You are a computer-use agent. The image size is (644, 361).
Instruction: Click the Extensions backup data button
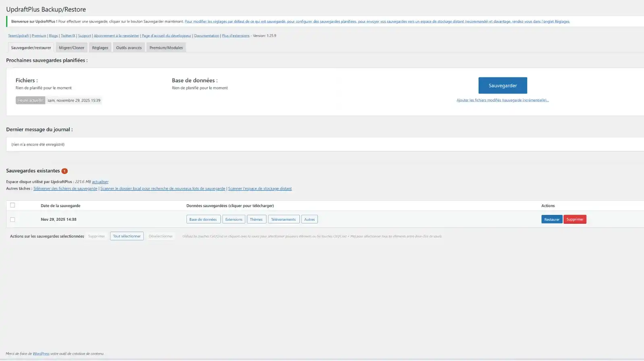[233, 220]
